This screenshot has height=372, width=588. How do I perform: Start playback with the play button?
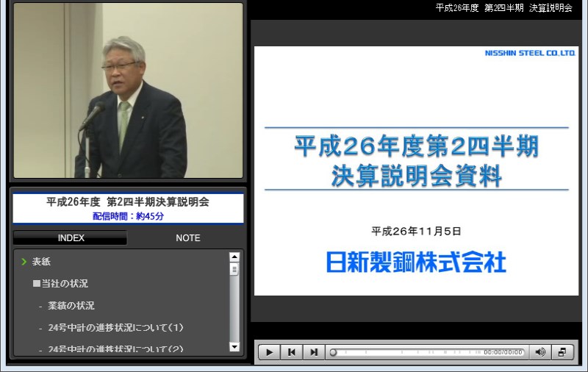269,352
